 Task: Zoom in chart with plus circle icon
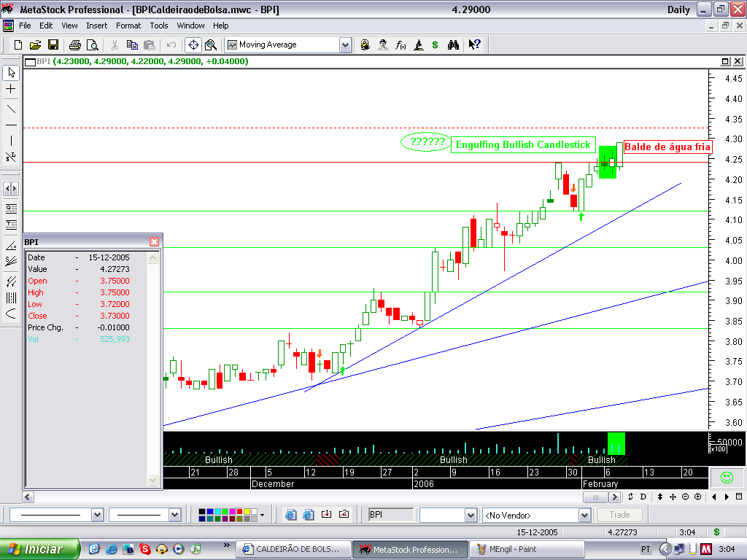coord(698,497)
